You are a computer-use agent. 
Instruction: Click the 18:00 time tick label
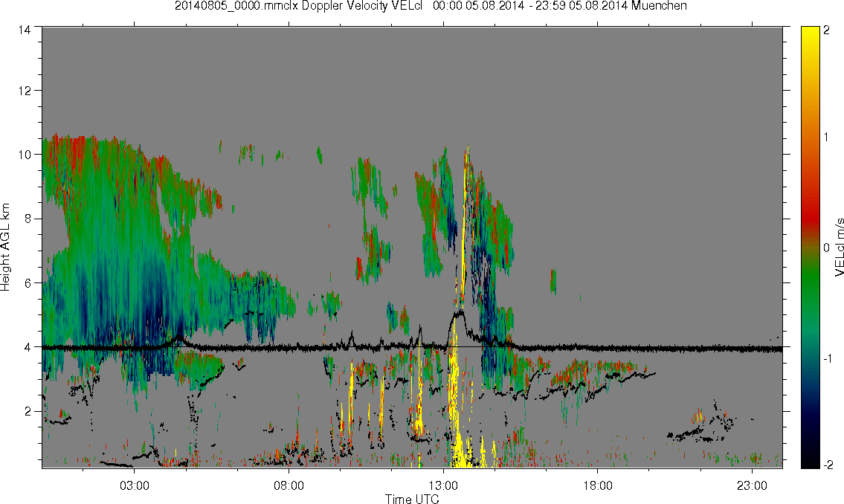coord(598,485)
